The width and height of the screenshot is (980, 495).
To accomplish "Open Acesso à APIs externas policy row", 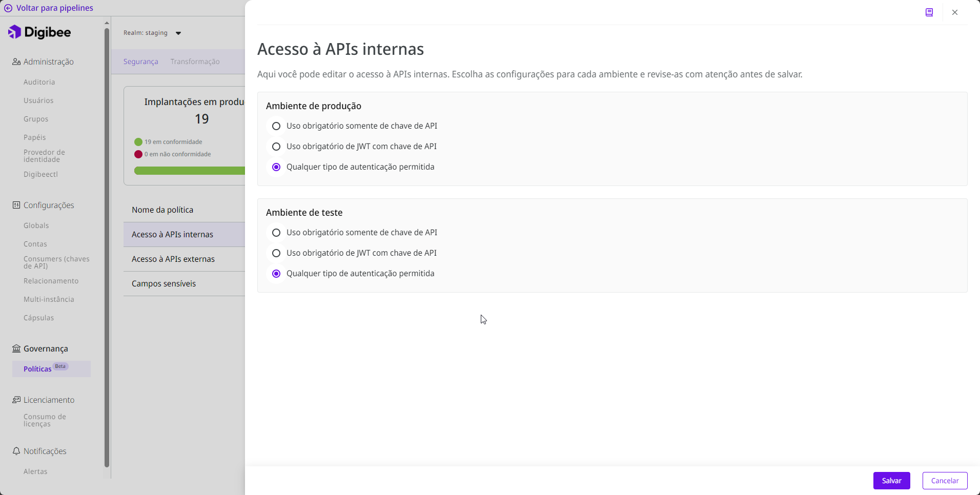I will tap(173, 259).
